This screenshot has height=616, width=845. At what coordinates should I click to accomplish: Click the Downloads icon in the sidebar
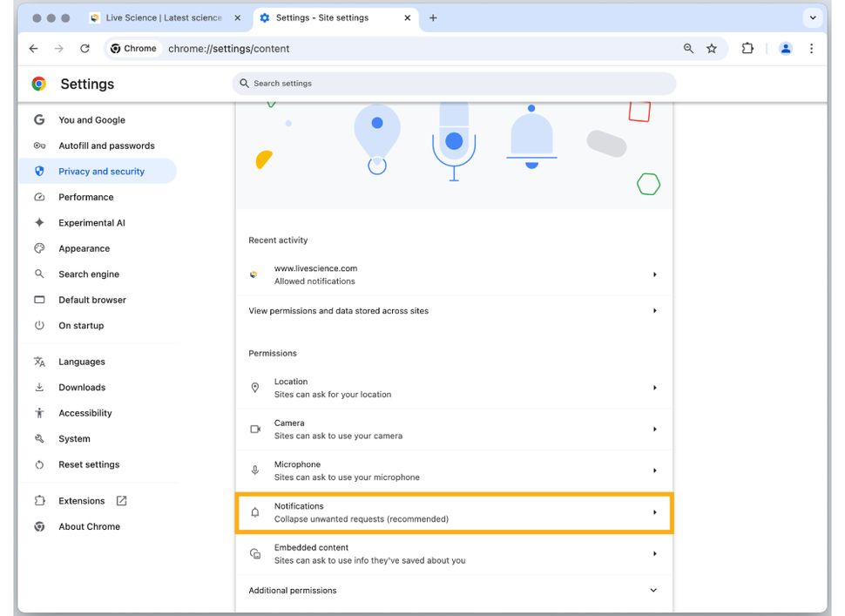tap(41, 387)
